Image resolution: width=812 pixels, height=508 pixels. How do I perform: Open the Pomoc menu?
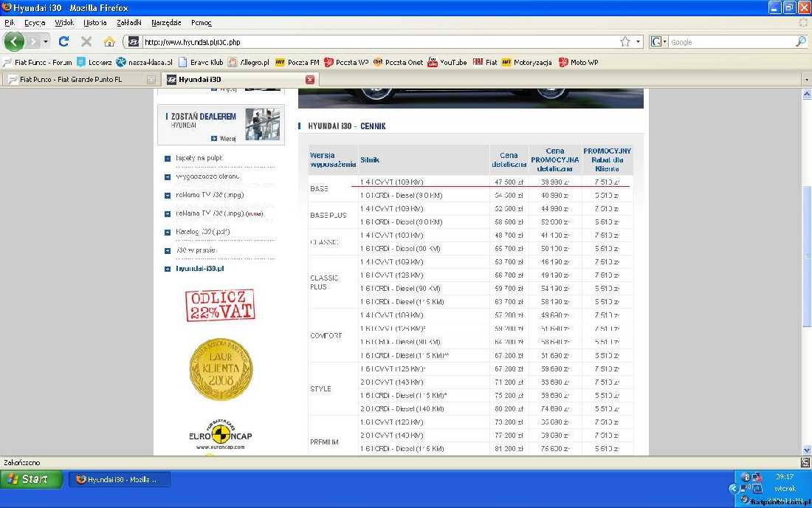[202, 23]
